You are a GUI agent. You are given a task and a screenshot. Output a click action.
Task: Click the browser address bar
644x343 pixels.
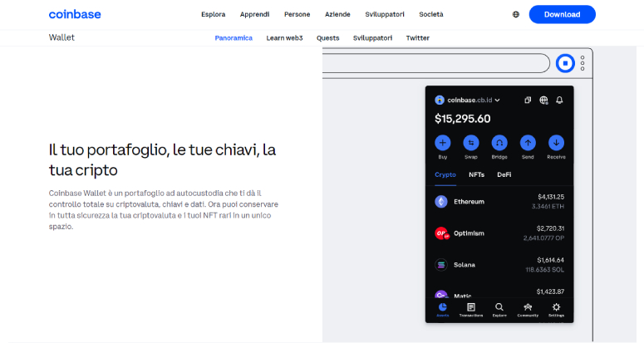(x=435, y=63)
